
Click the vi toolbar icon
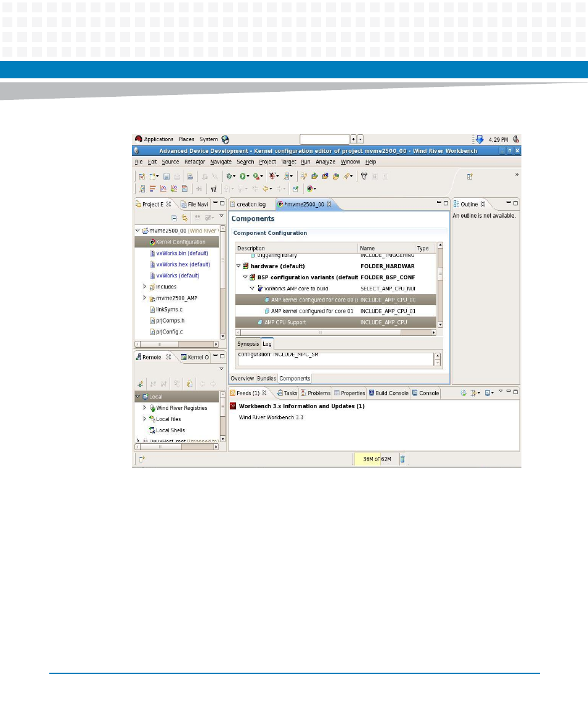point(213,189)
